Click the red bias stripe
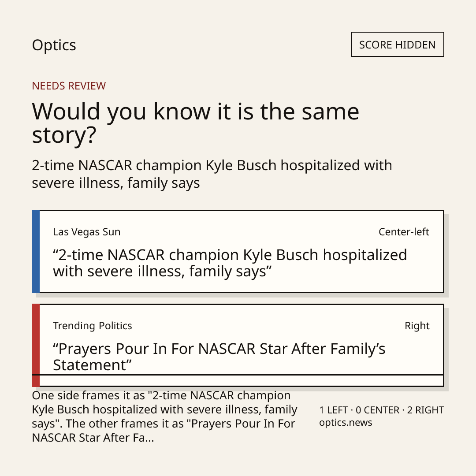The image size is (476, 476). click(36, 345)
